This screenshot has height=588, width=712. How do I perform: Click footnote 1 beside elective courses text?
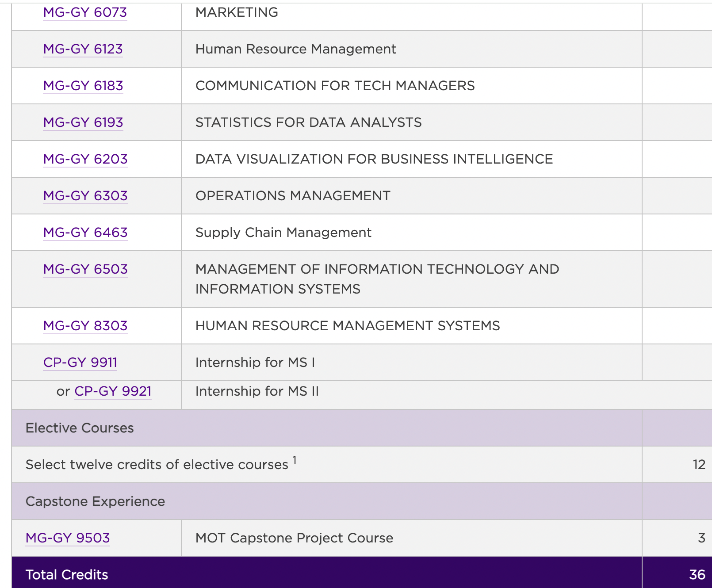click(x=295, y=461)
